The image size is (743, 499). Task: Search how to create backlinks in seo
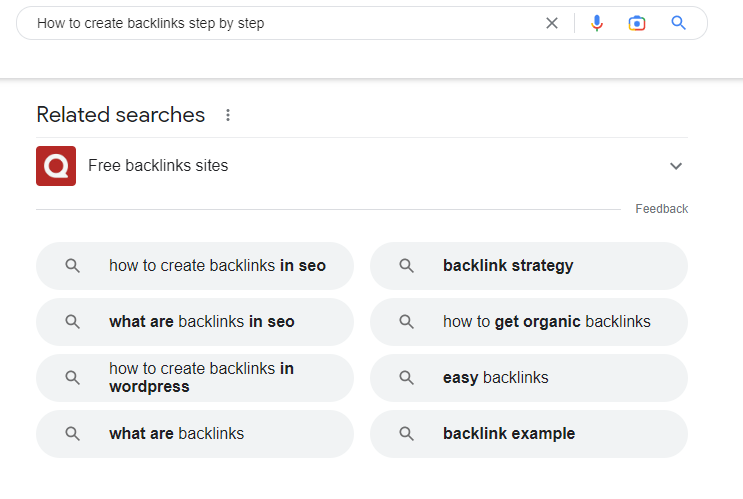tap(195, 266)
